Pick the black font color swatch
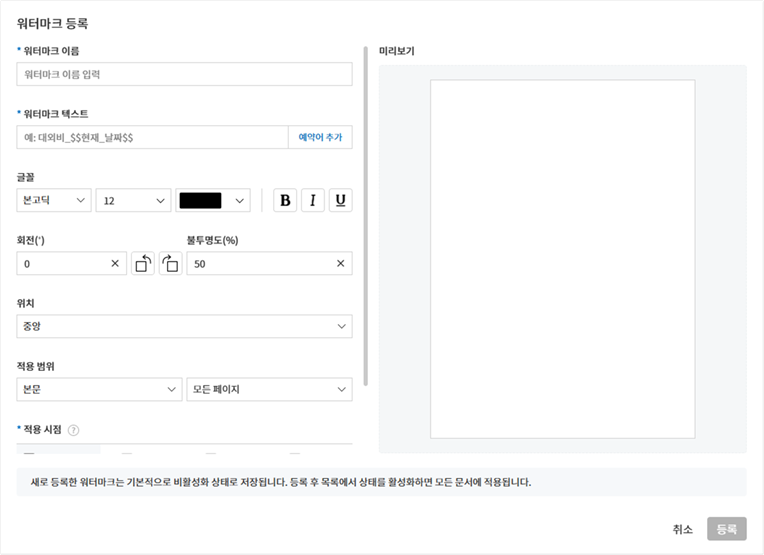Image resolution: width=764 pixels, height=555 pixels. point(212,201)
